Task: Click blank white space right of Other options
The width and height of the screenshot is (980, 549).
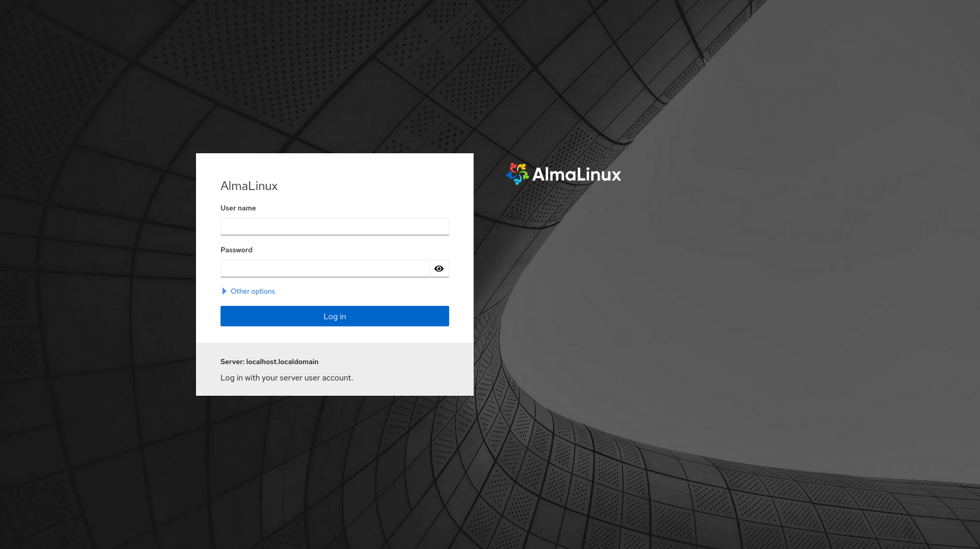Action: tap(367, 291)
